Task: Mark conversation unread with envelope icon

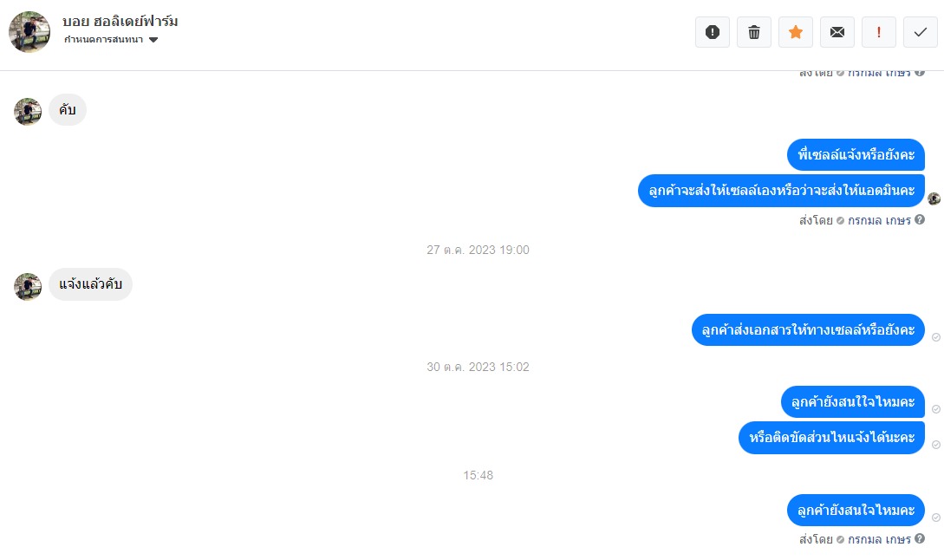Action: [837, 32]
